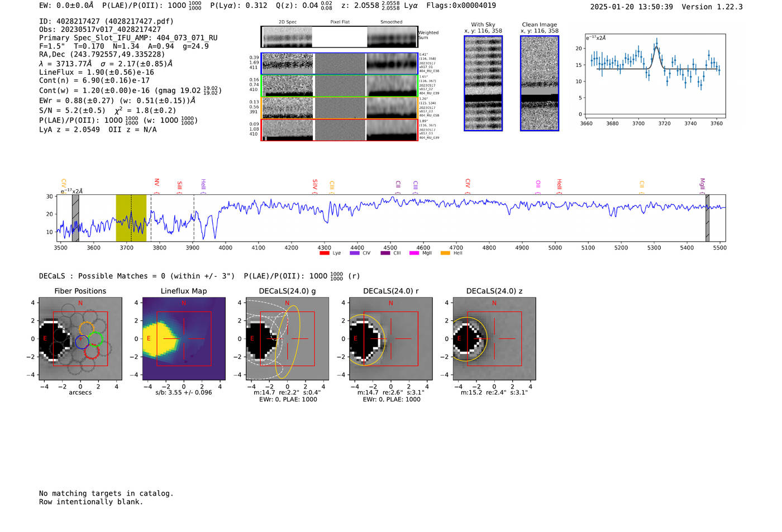The image size is (782, 532).
Task: Click the S/N = 5.2(±0.5) value
Action: coord(72,111)
